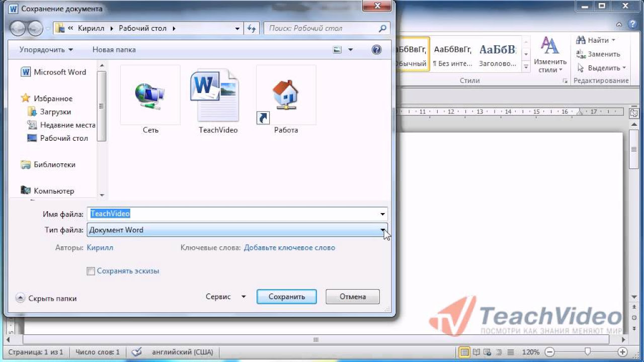Open the Сеть network icon
The height and width of the screenshot is (362, 644).
(x=150, y=100)
